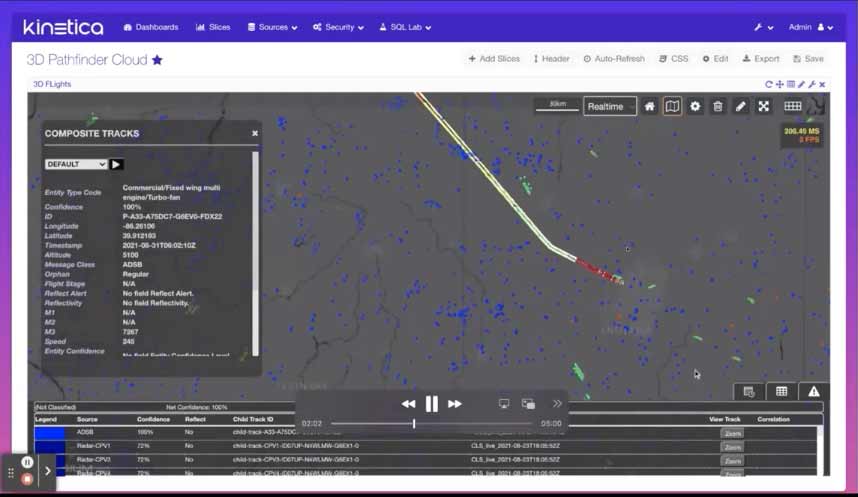Click Zoom button for ADSB row
This screenshot has width=858, height=497.
pyautogui.click(x=732, y=433)
